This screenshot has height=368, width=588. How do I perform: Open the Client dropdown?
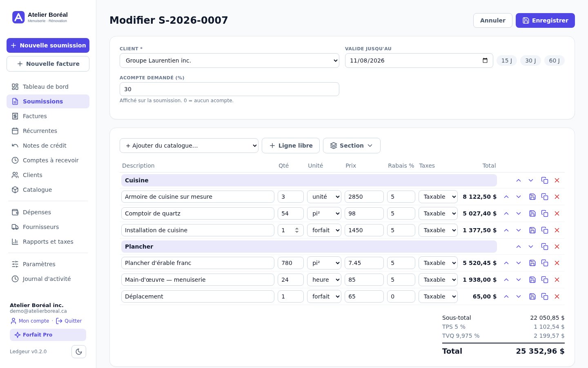pos(229,61)
